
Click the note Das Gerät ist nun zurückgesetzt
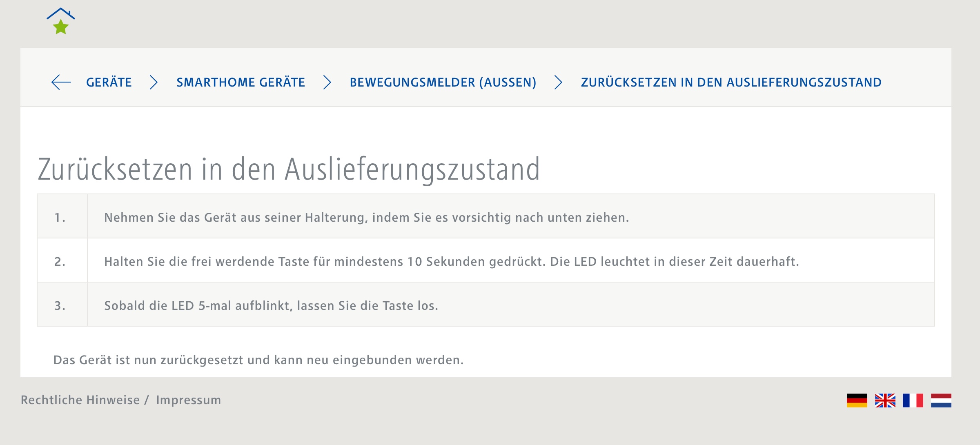pyautogui.click(x=258, y=360)
